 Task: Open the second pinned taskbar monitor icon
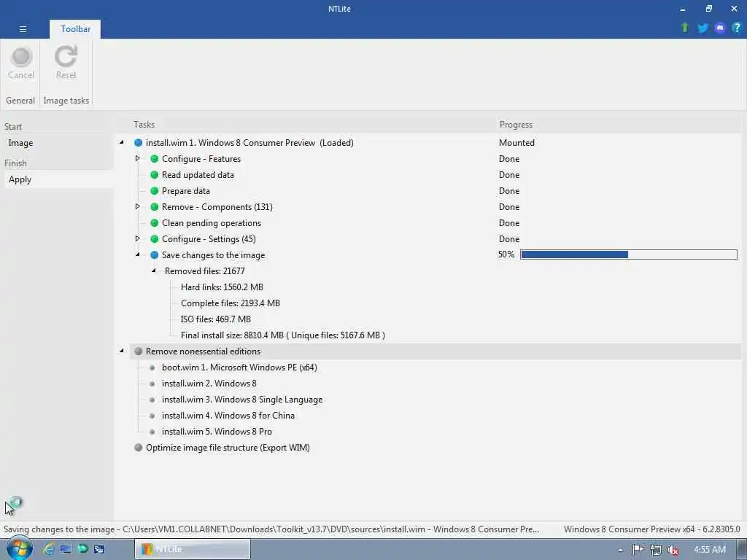pyautogui.click(x=65, y=549)
